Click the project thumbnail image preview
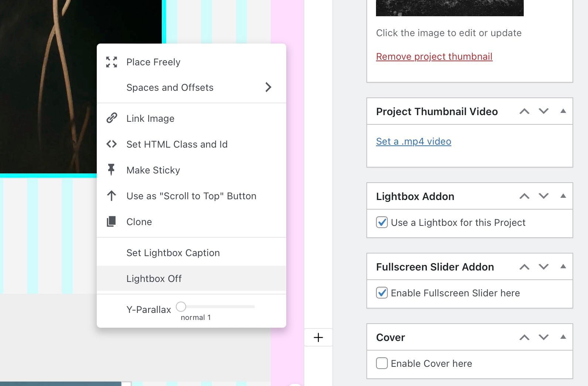 (449, 8)
